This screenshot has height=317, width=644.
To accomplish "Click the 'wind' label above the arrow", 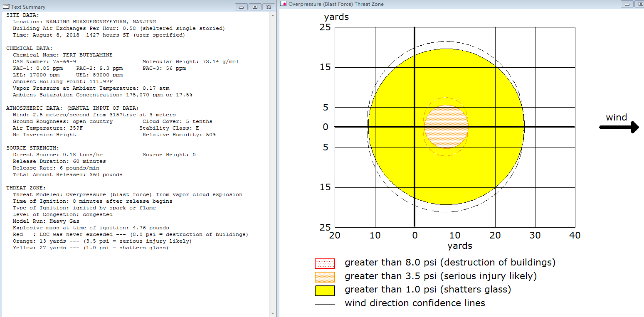I will point(616,117).
